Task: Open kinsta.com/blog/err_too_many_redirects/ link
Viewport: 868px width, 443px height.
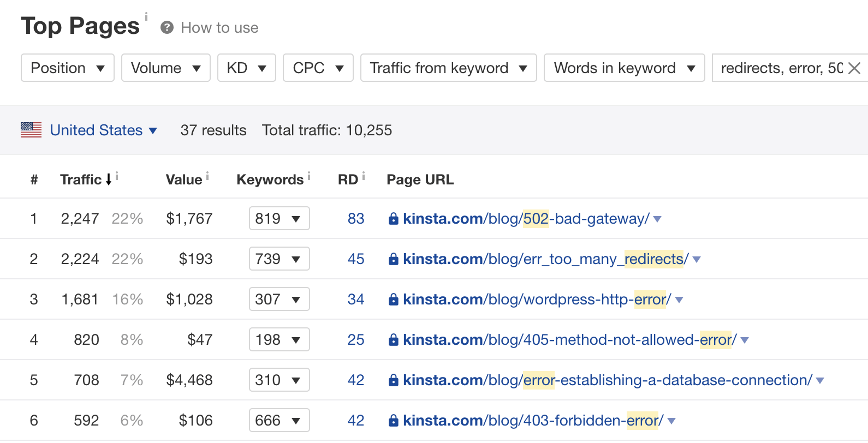Action: pos(546,259)
